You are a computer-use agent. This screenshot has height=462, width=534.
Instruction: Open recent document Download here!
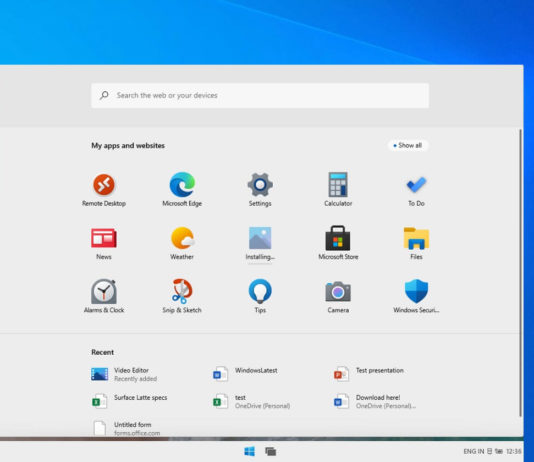(375, 401)
